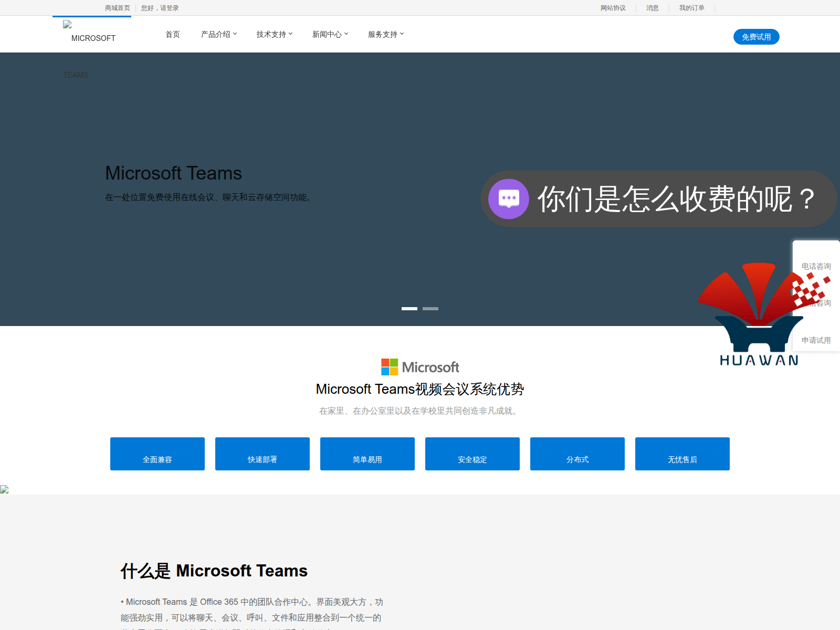
Task: Click the 免费试用 button
Action: click(x=756, y=37)
